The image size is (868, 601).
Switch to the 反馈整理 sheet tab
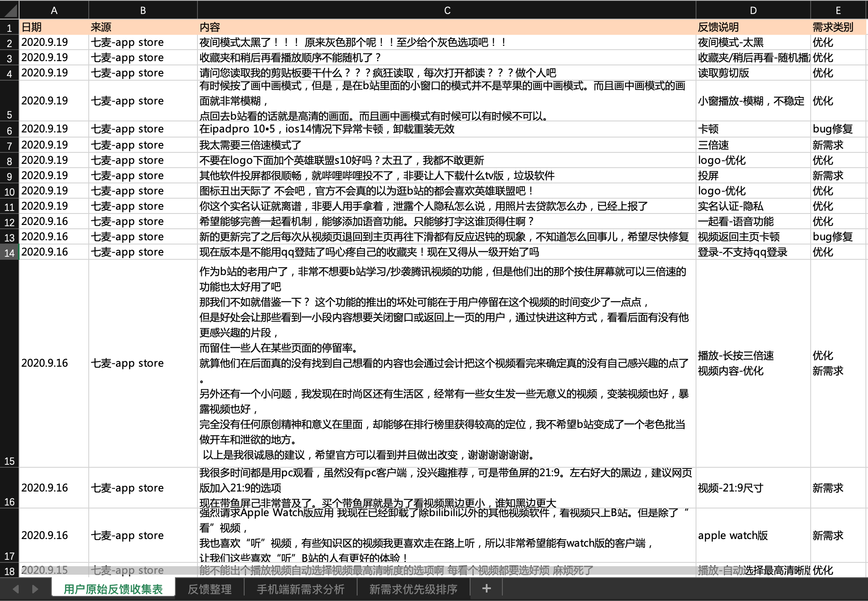pos(210,589)
